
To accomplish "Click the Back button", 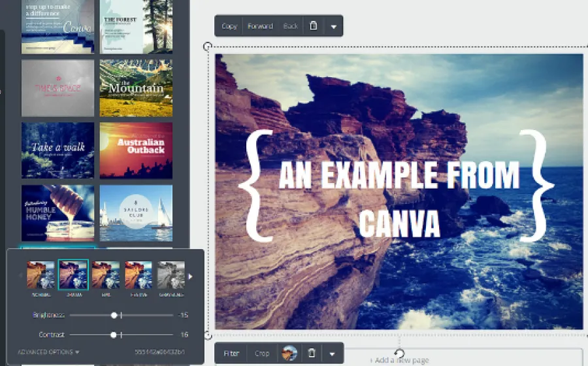I will click(x=290, y=26).
